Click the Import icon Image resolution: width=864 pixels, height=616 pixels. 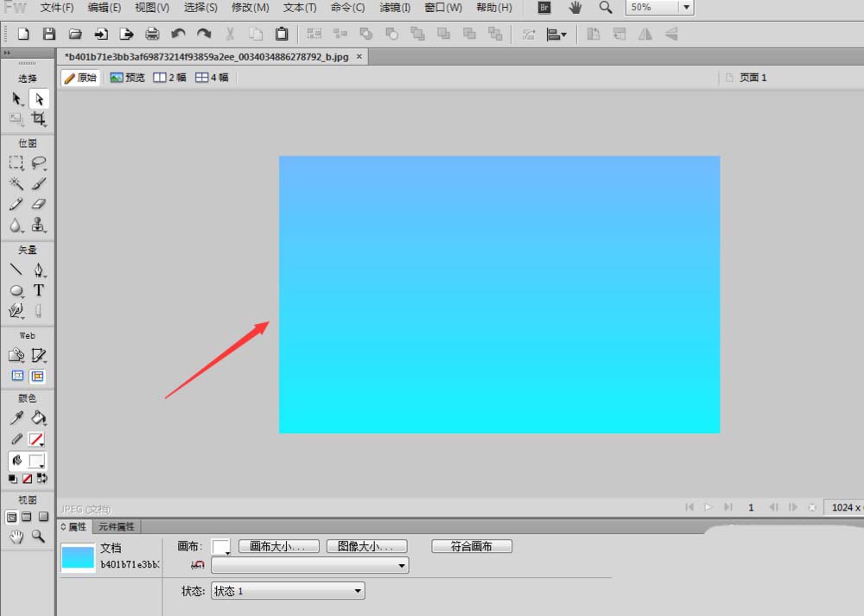[101, 35]
